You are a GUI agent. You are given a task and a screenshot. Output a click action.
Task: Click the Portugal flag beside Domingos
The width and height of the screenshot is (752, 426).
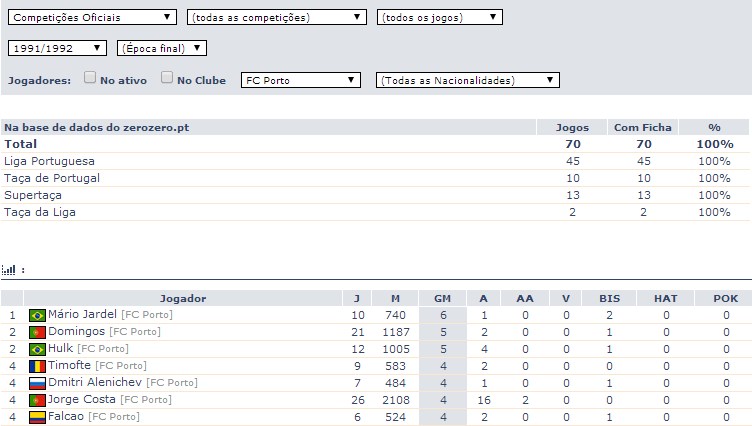pyautogui.click(x=38, y=332)
